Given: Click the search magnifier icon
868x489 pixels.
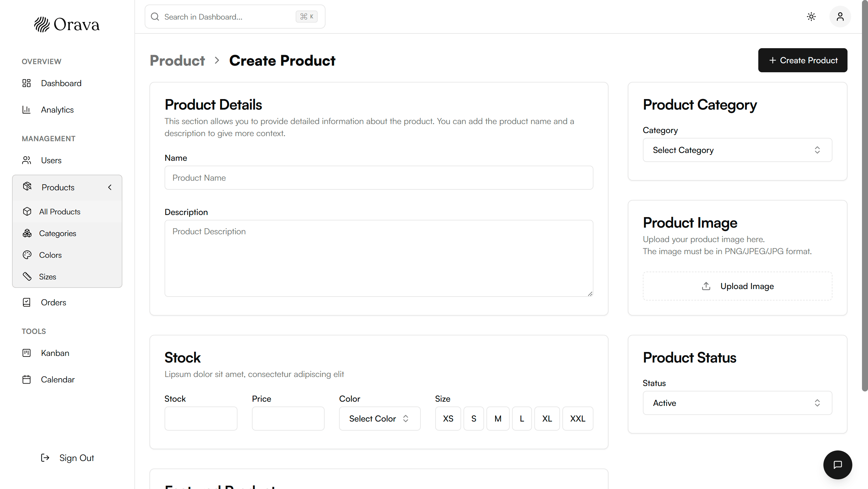Looking at the screenshot, I should click(x=155, y=17).
